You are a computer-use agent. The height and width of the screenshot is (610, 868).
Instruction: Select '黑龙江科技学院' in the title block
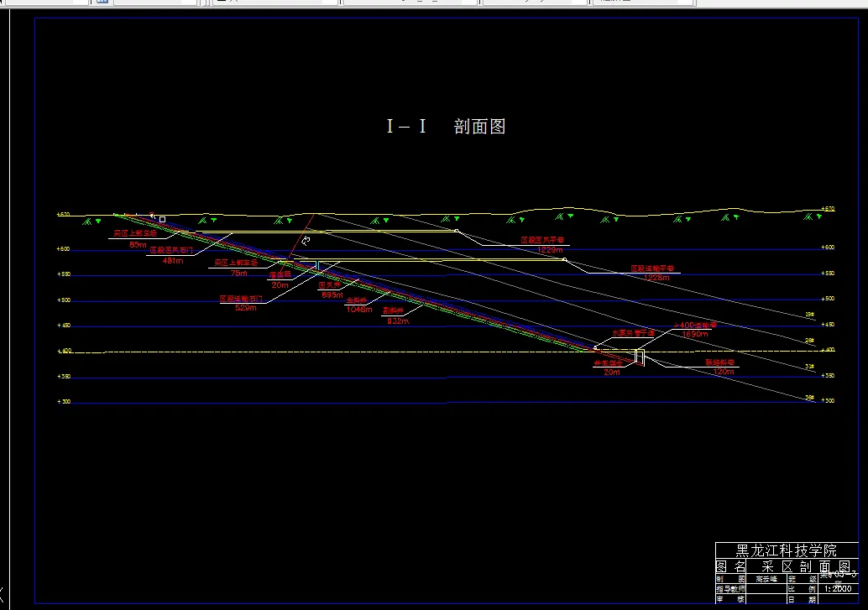coord(786,550)
